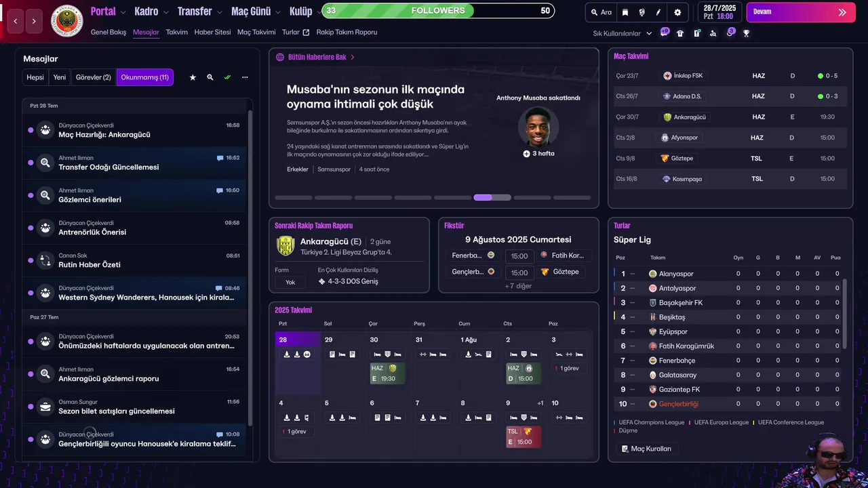Click external link icon beside Turlar
This screenshot has height=488, width=868.
(306, 32)
